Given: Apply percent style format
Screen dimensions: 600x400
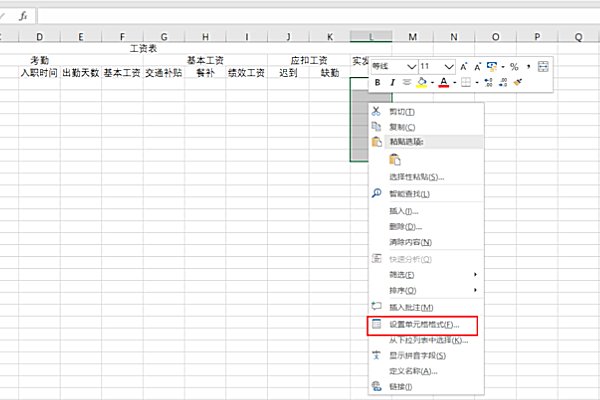Looking at the screenshot, I should tap(514, 67).
